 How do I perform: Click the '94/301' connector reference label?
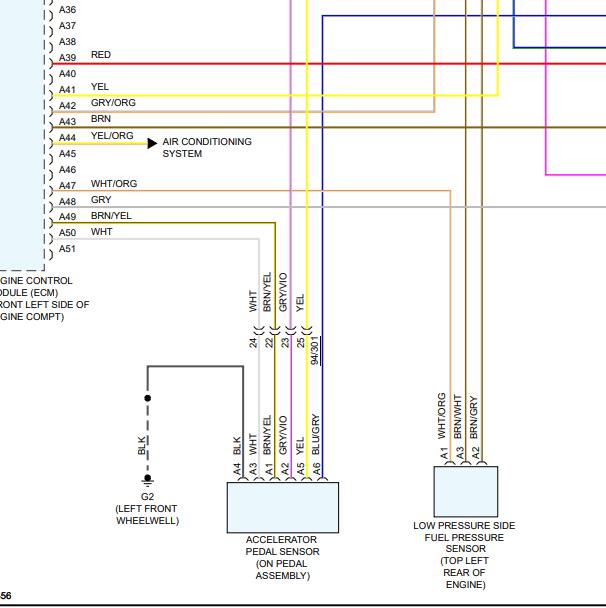[315, 351]
